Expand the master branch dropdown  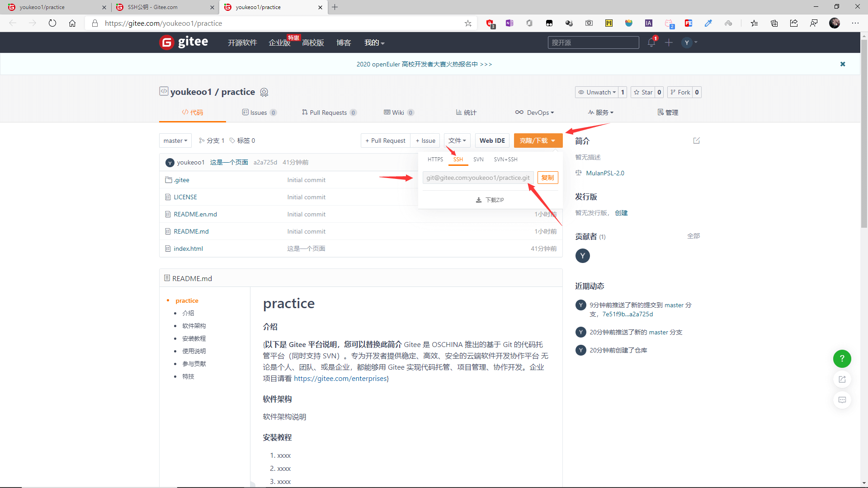pyautogui.click(x=175, y=141)
